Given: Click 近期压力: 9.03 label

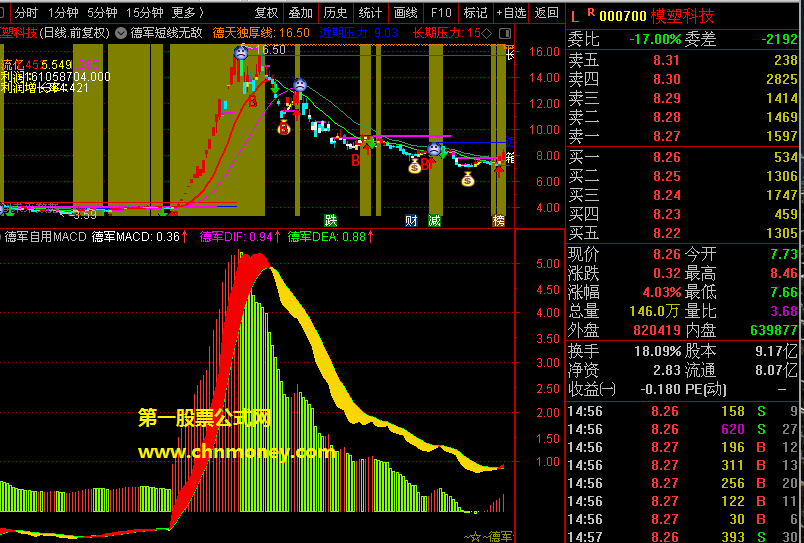Looking at the screenshot, I should [x=358, y=33].
